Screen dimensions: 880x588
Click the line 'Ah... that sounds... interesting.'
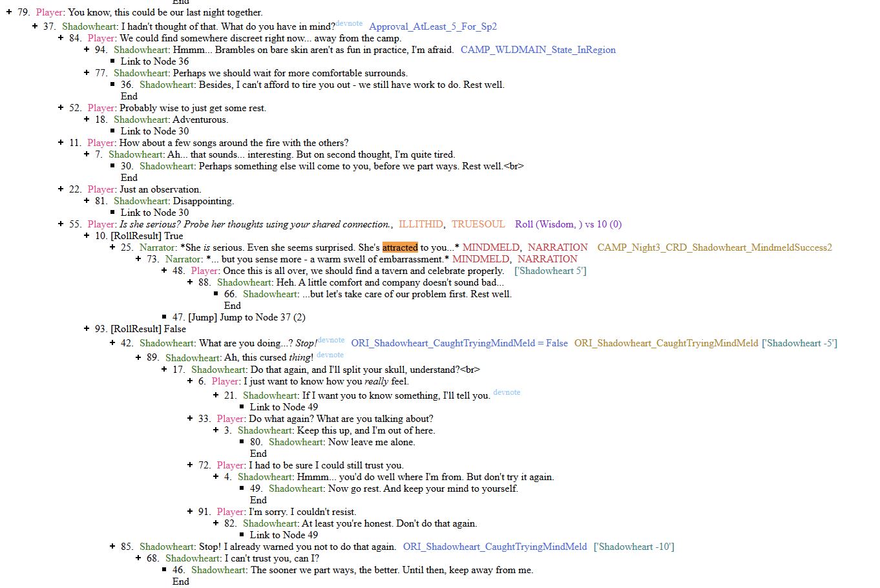coord(275,154)
